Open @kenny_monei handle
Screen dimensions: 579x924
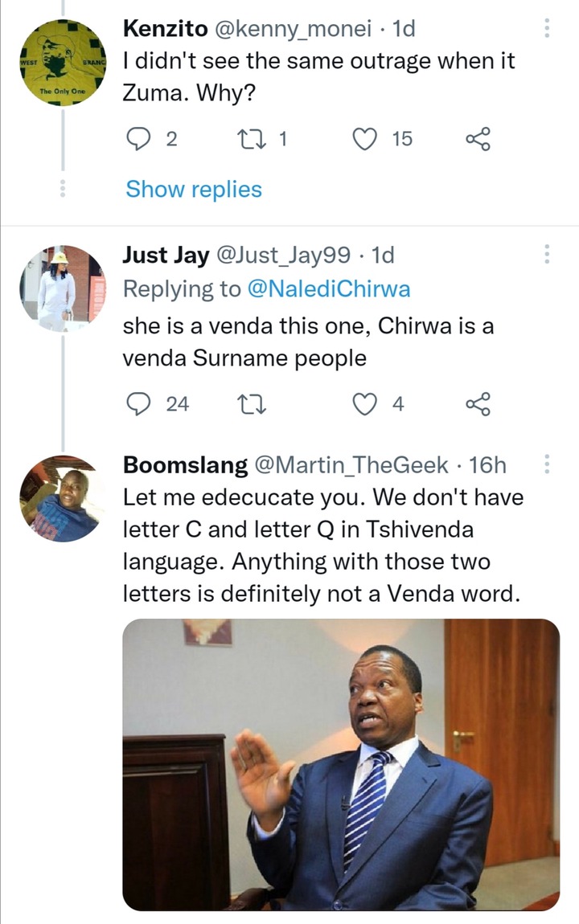pos(293,28)
